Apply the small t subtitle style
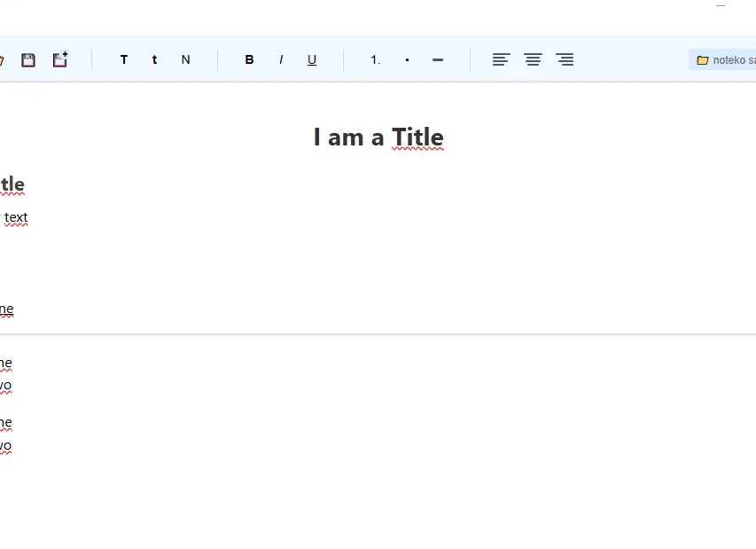 [155, 59]
